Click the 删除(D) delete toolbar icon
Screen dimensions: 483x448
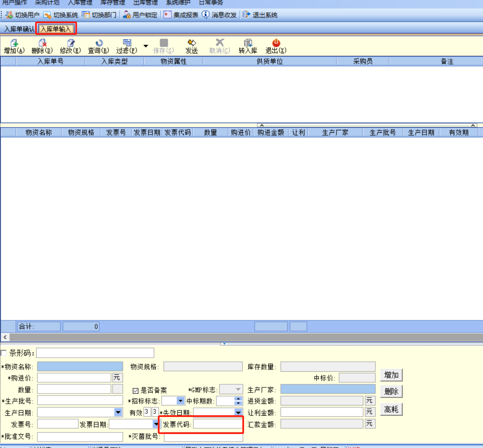[x=42, y=43]
